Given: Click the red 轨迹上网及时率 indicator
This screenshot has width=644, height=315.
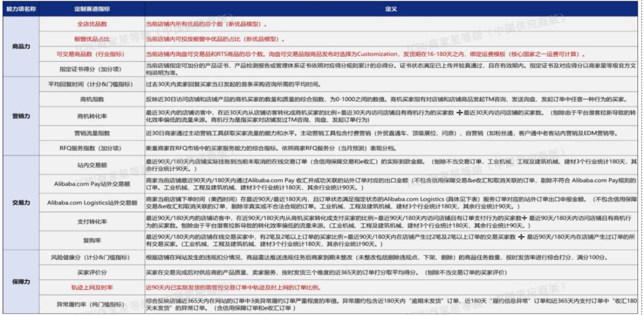Looking at the screenshot, I should (92, 288).
